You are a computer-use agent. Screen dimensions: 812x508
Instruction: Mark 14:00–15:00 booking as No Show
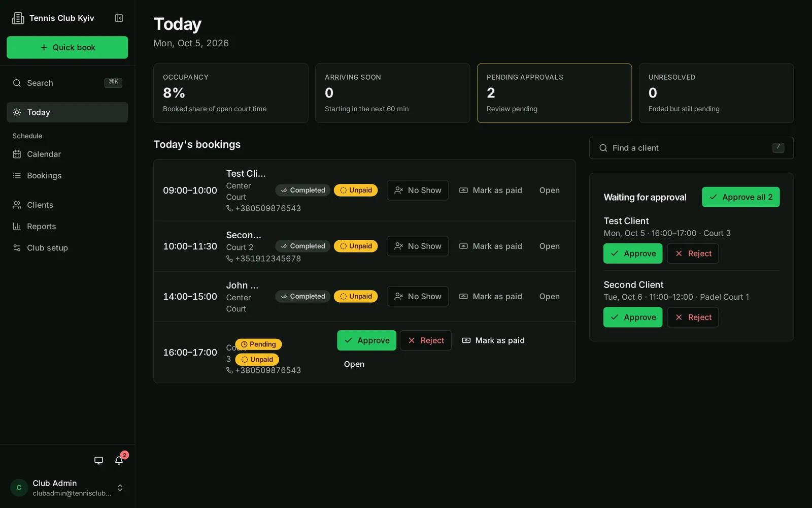(418, 296)
